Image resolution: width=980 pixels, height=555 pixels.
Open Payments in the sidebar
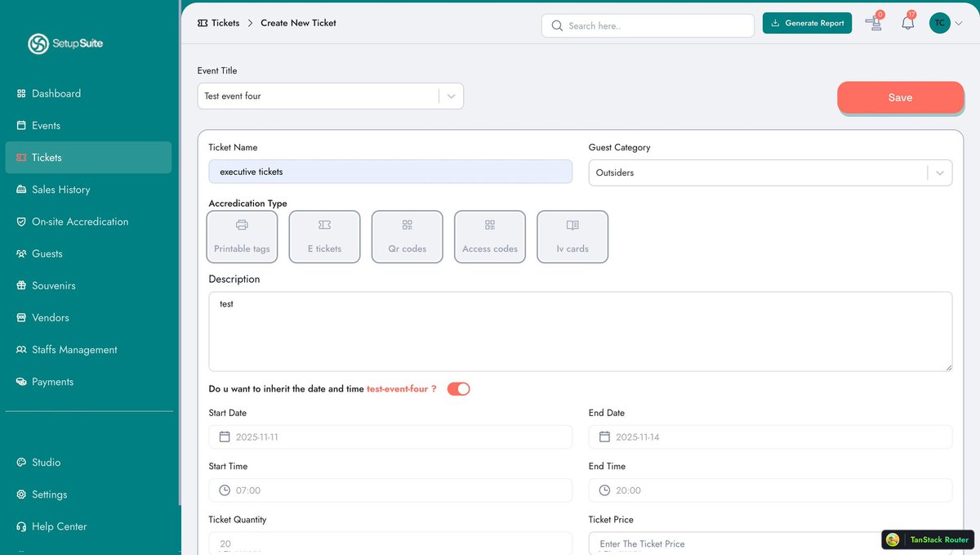[88, 382]
